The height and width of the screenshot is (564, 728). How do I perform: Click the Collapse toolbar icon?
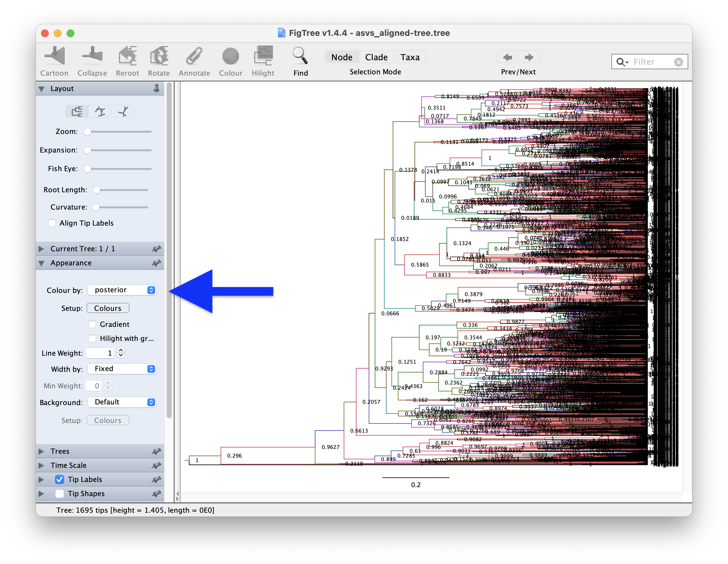[x=92, y=56]
